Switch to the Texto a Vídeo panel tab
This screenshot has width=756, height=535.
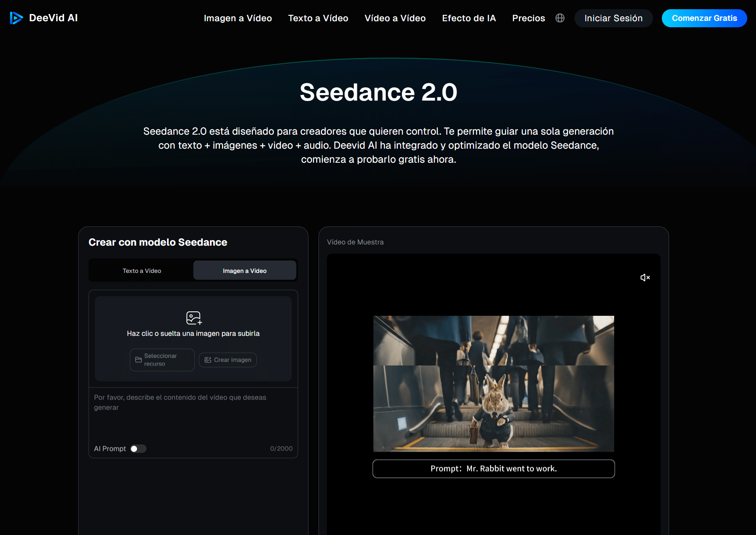point(141,270)
